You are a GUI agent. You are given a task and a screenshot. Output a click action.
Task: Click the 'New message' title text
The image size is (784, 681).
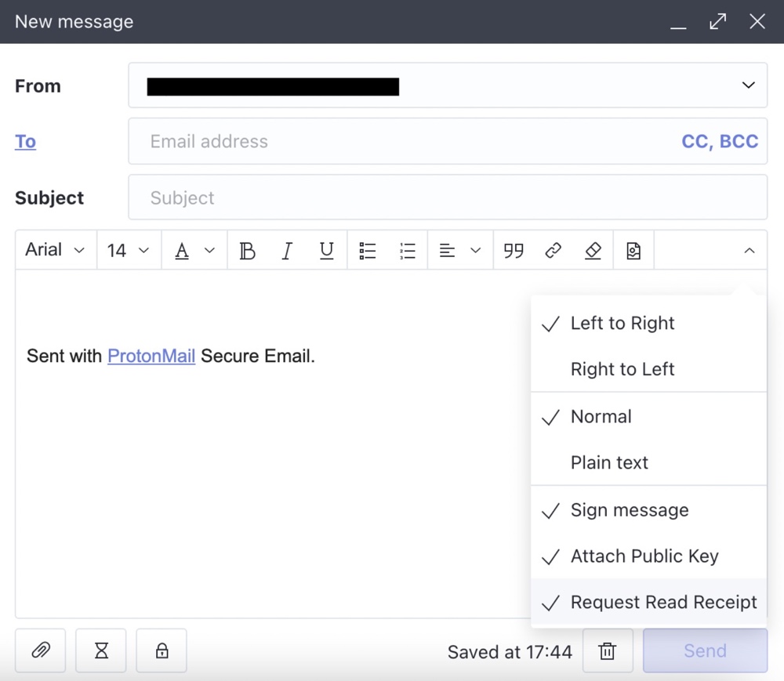tap(74, 21)
